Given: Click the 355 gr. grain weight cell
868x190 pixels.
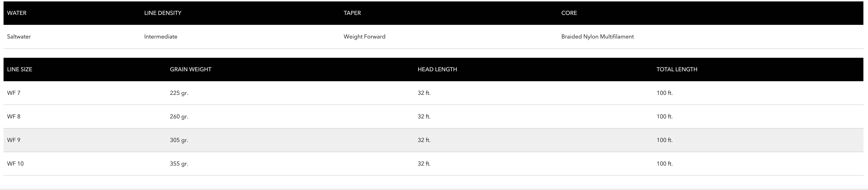Looking at the screenshot, I should click(x=179, y=164).
